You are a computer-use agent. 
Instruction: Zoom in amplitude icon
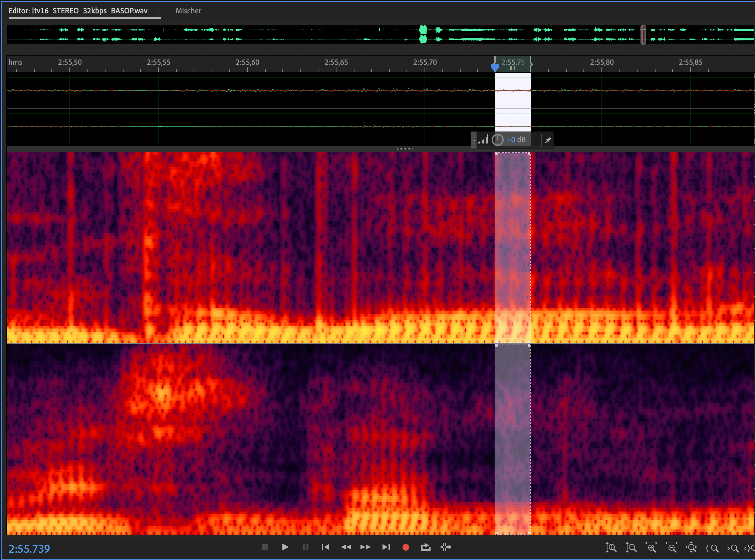tap(611, 547)
